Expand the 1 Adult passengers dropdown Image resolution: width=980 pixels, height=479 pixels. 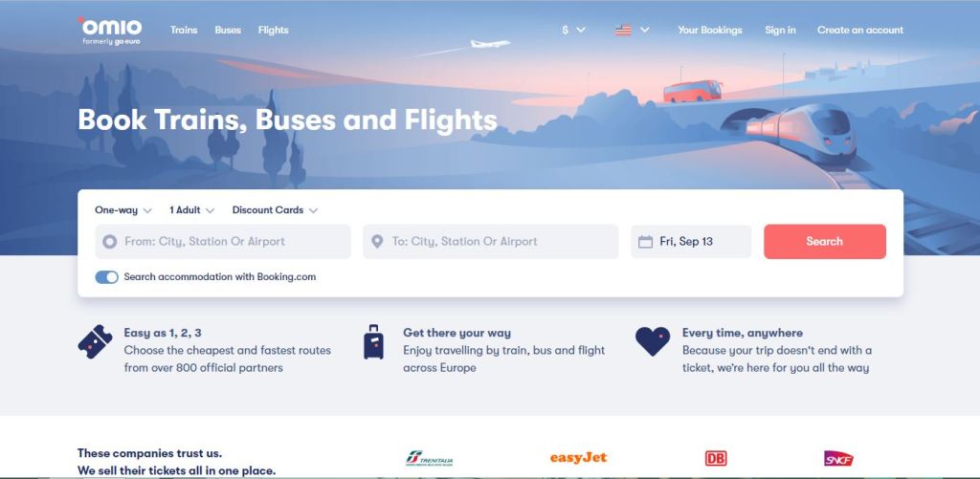(191, 210)
